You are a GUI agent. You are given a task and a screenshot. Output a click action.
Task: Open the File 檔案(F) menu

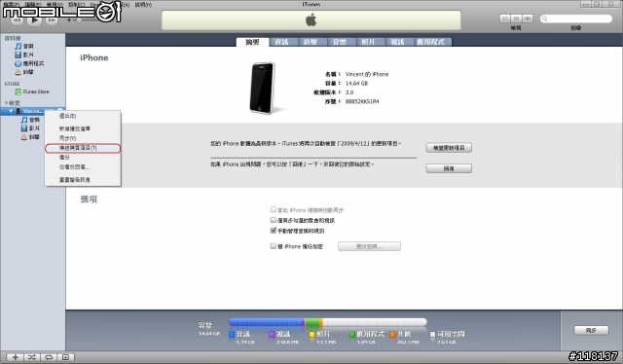(11, 4)
